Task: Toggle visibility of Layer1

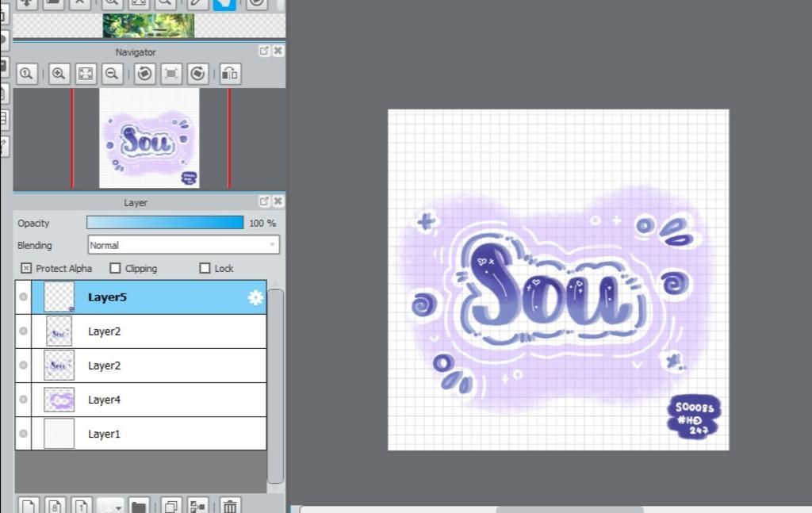Action: (23, 434)
